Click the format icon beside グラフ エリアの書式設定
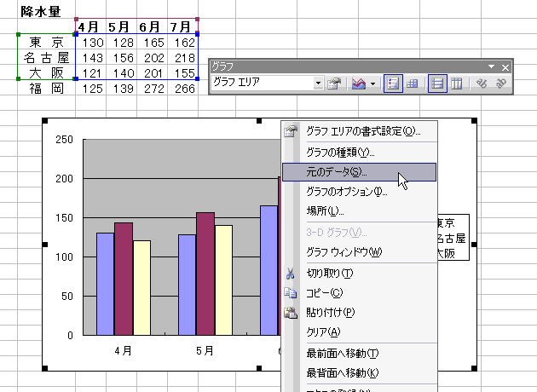537x392 pixels. point(291,131)
